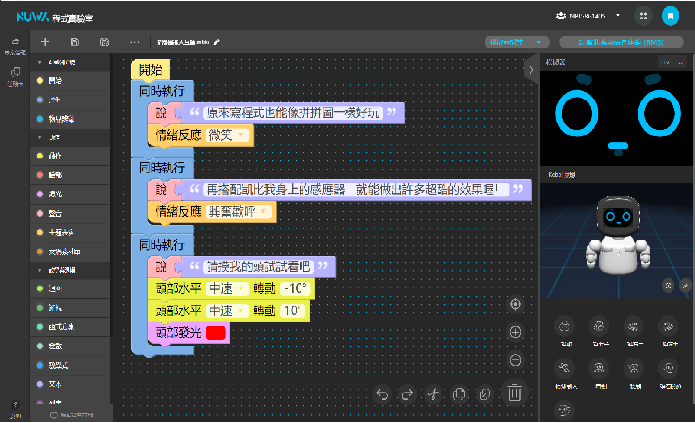
Task: Open the 微笑 emotion dropdown
Action: pyautogui.click(x=229, y=135)
